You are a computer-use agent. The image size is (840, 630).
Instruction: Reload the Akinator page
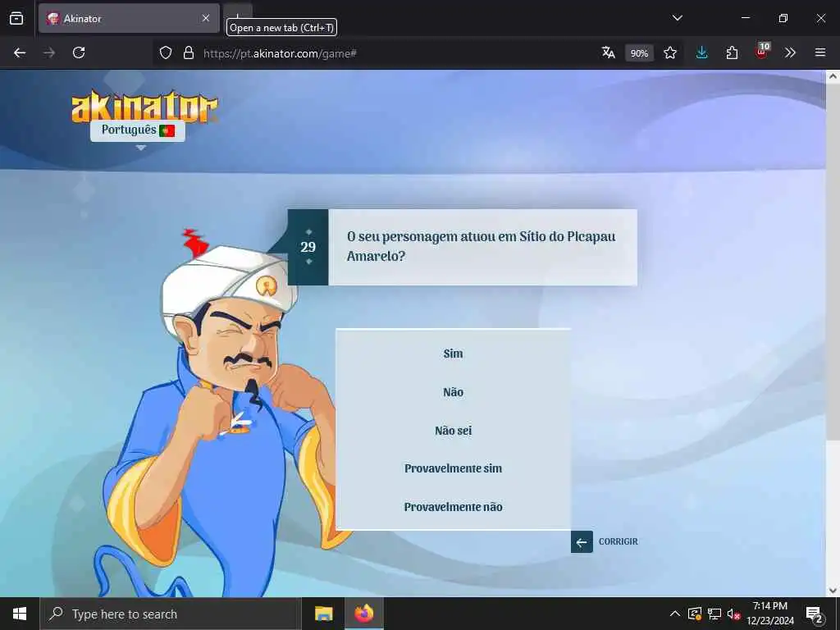coord(79,52)
